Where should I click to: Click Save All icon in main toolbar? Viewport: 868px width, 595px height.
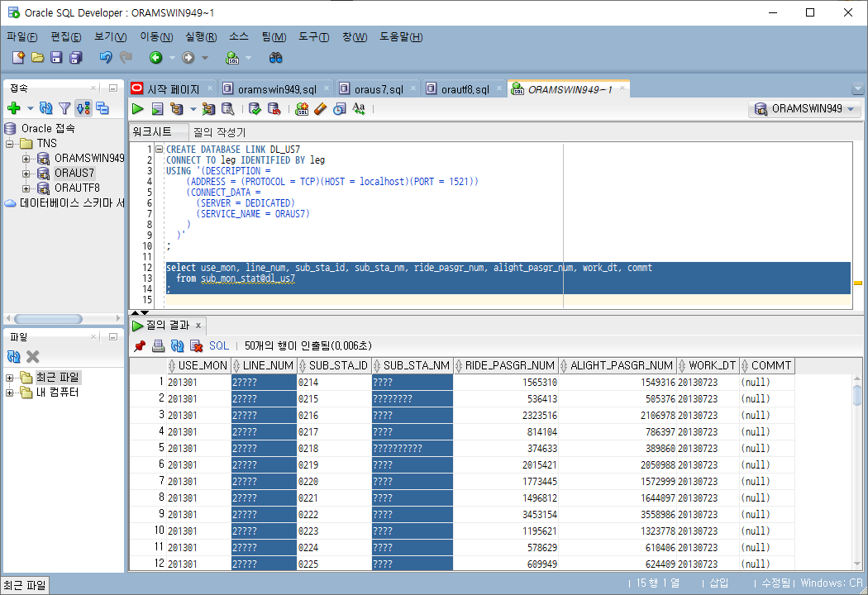coord(76,58)
